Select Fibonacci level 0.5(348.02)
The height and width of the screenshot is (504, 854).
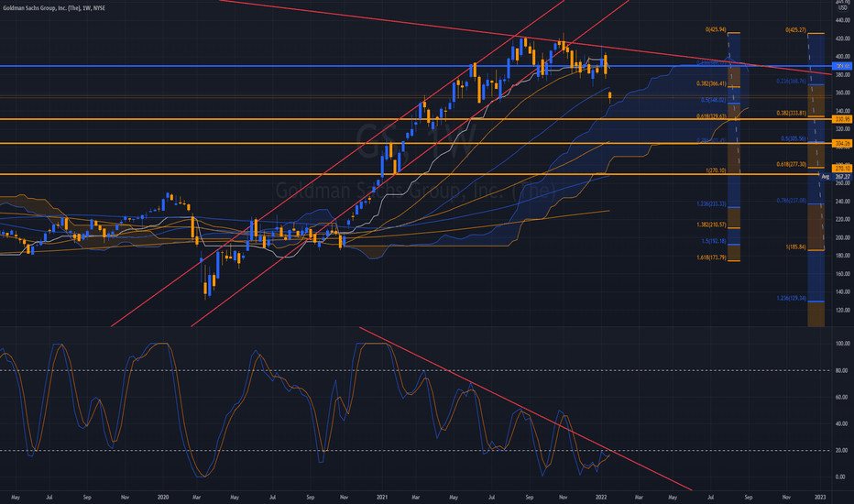[x=714, y=100]
